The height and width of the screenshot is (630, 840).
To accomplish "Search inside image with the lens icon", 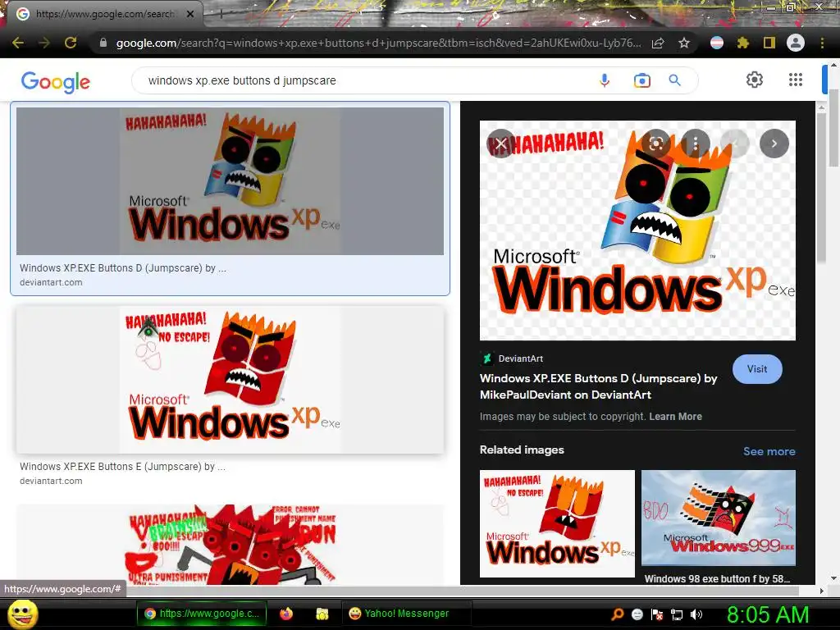I will tap(656, 144).
